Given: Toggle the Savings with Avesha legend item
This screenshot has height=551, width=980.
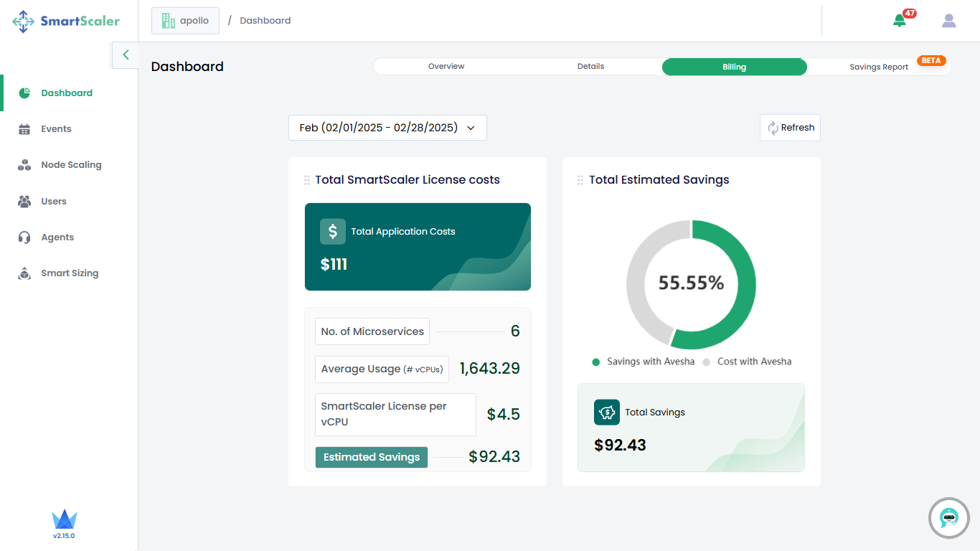Looking at the screenshot, I should [x=643, y=362].
